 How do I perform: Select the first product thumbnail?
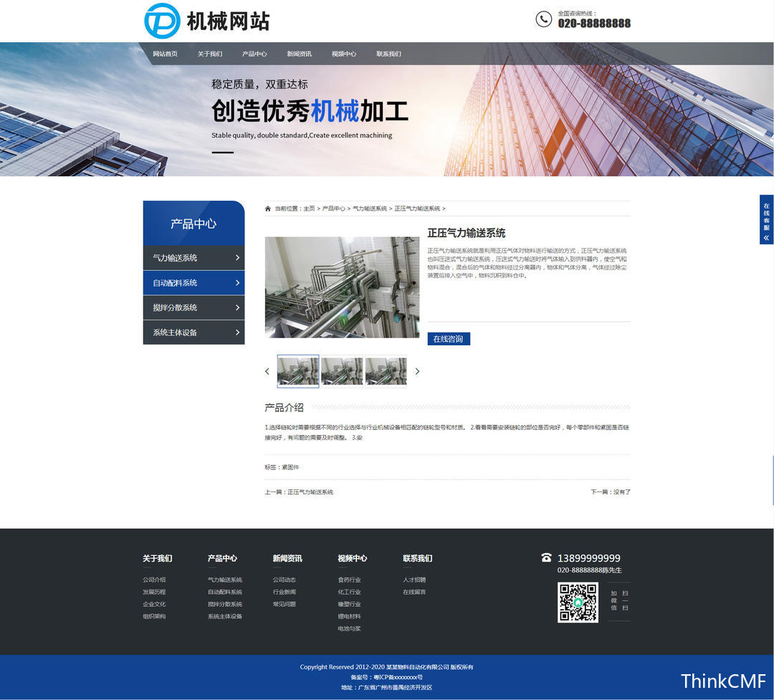coord(297,371)
